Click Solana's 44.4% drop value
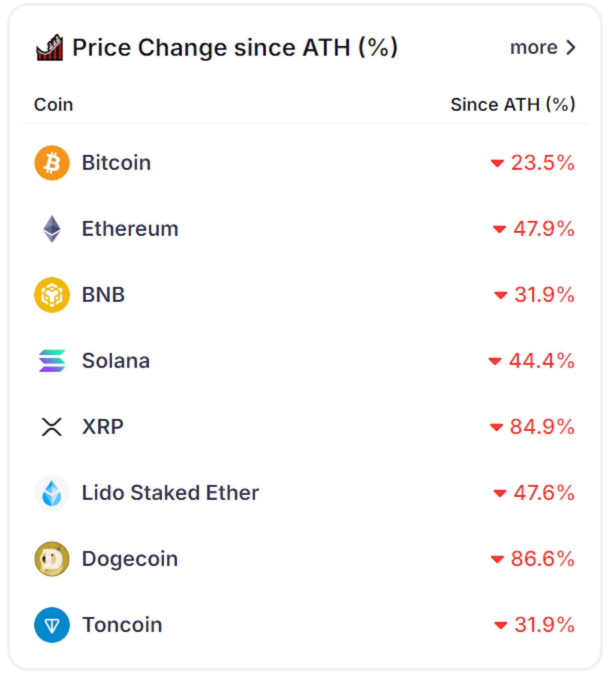This screenshot has width=616, height=680. pyautogui.click(x=541, y=361)
